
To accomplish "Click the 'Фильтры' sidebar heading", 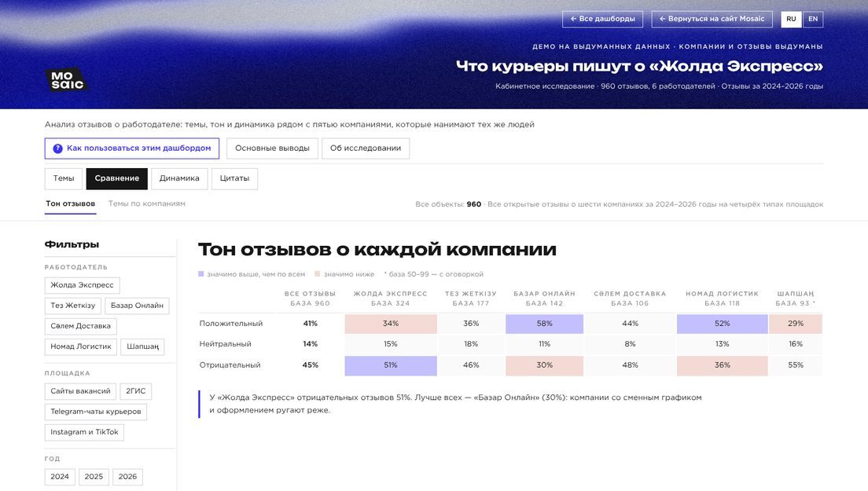I will [x=72, y=244].
